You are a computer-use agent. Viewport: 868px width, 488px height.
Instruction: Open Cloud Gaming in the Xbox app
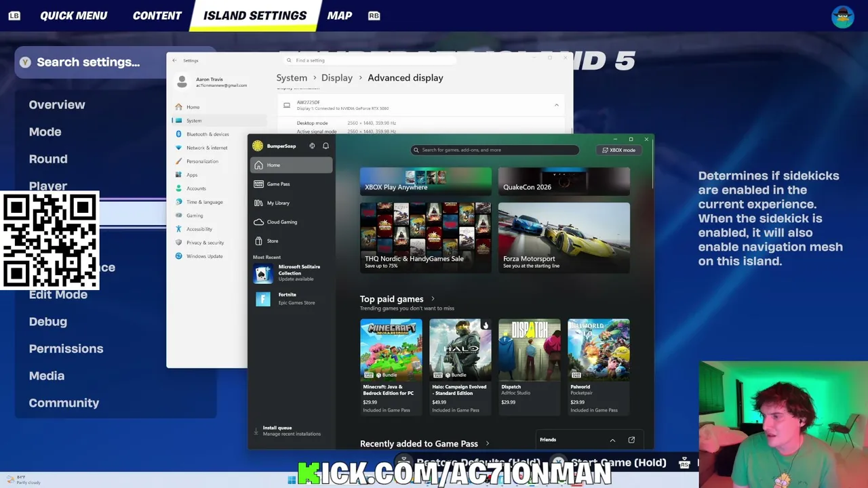[292, 222]
